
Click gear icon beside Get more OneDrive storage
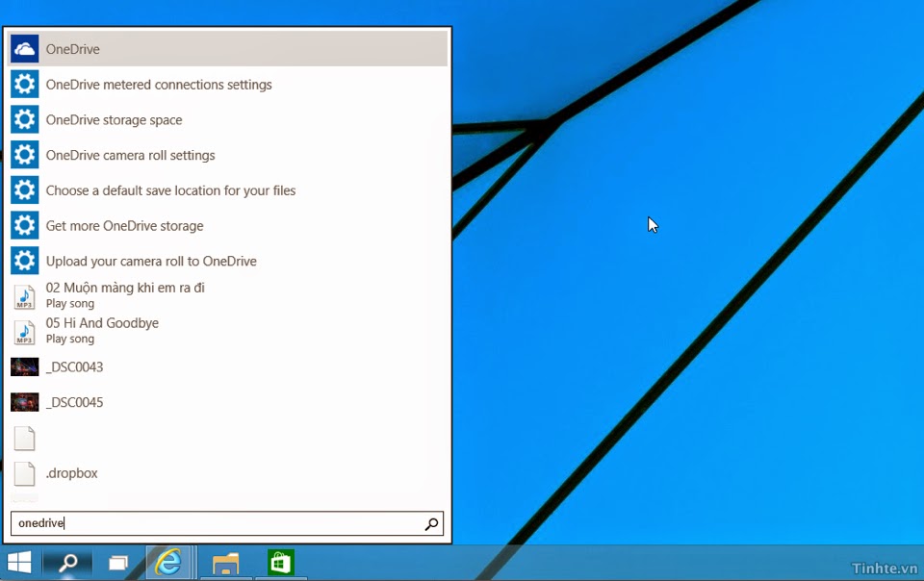point(24,225)
